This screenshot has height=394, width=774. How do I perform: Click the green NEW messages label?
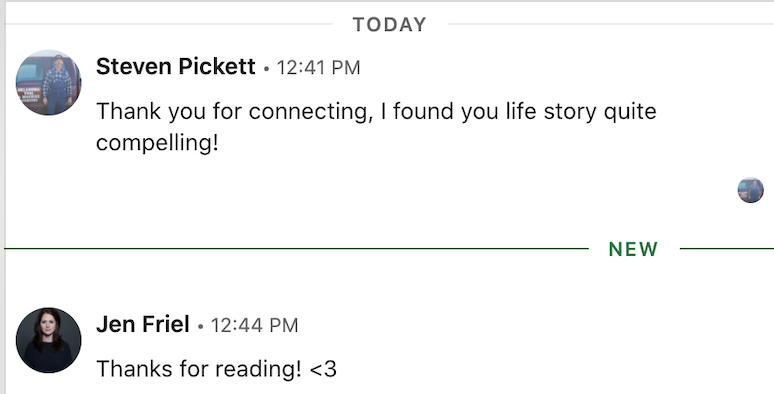tap(633, 249)
